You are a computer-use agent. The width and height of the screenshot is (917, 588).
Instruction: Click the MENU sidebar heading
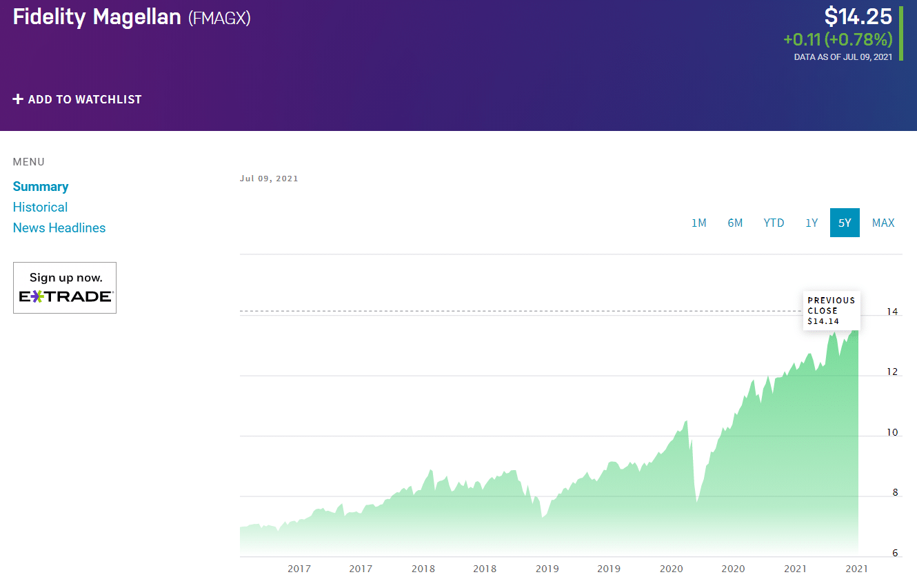[29, 162]
